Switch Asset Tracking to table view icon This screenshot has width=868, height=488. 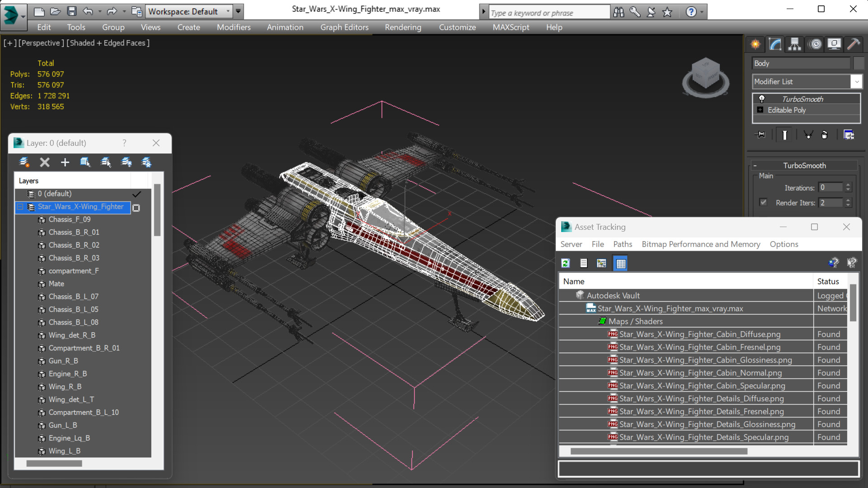tap(621, 263)
